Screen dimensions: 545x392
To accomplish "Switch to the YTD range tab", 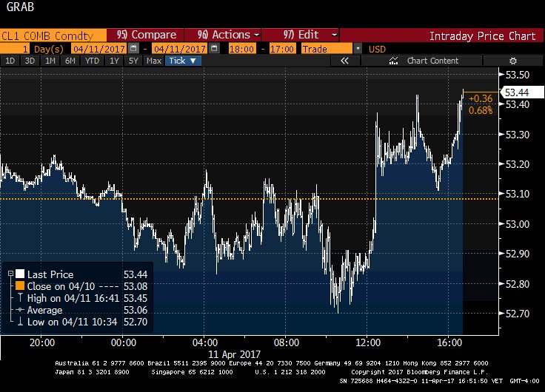I will [x=92, y=61].
